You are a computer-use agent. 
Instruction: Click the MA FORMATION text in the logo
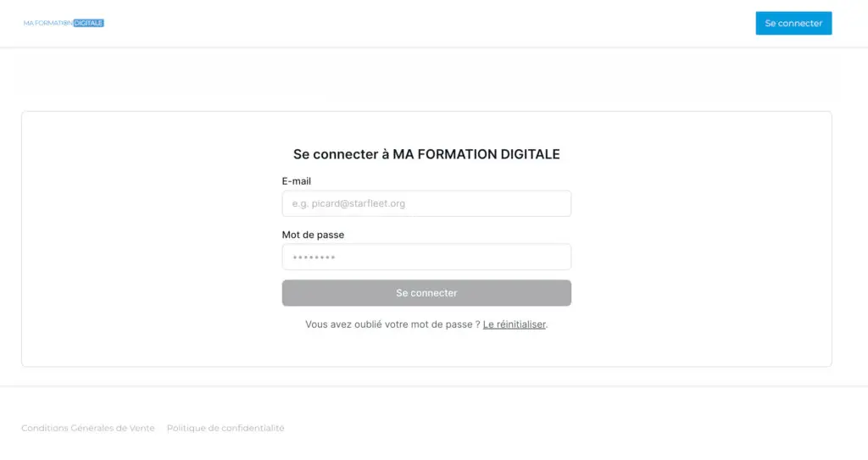(x=48, y=23)
